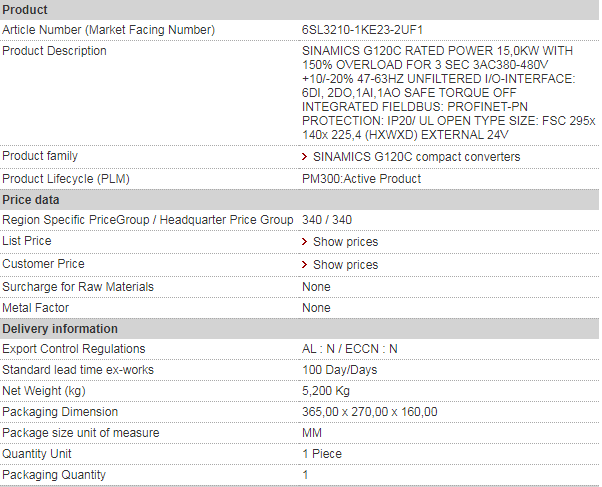This screenshot has width=602, height=487.
Task: Select the None value for Surcharge for Raw Materials
Action: pos(316,287)
